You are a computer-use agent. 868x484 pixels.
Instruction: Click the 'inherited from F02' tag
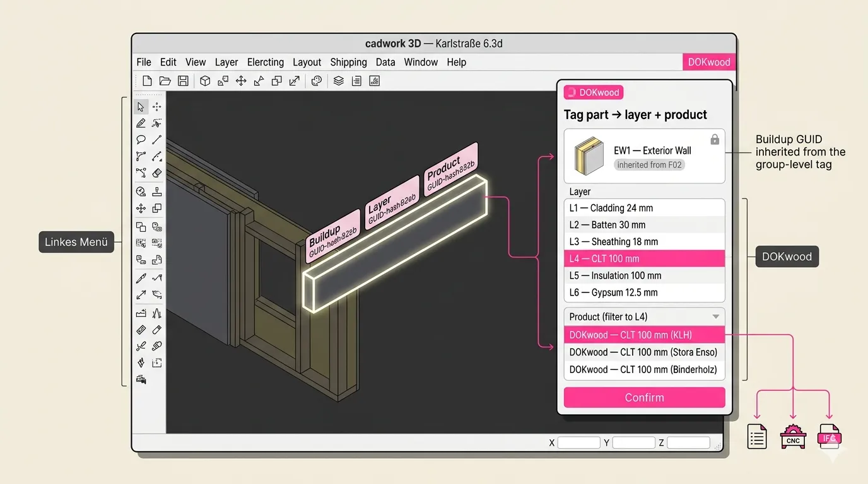650,165
